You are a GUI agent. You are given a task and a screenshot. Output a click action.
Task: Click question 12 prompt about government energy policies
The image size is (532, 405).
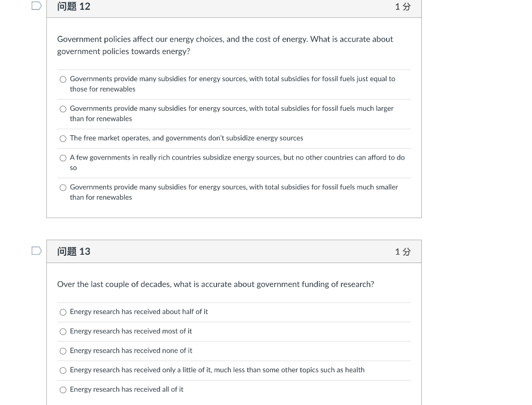coord(225,45)
